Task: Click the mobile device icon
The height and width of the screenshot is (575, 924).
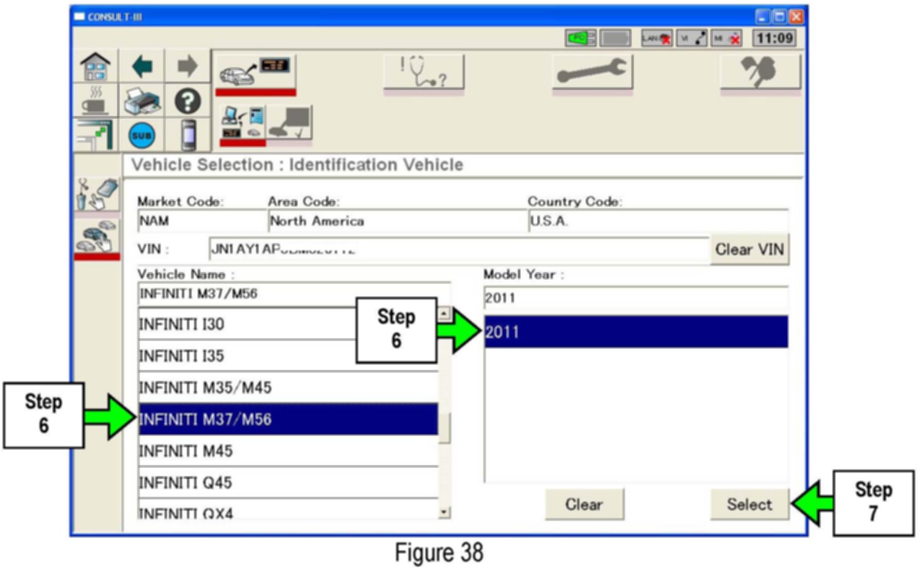Action: [x=188, y=135]
